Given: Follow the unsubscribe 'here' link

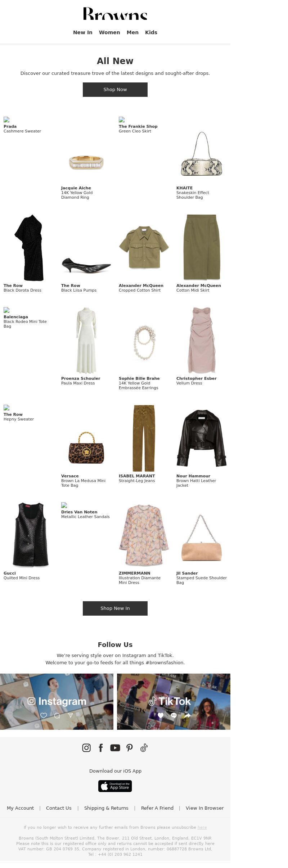Looking at the screenshot, I should [202, 827].
